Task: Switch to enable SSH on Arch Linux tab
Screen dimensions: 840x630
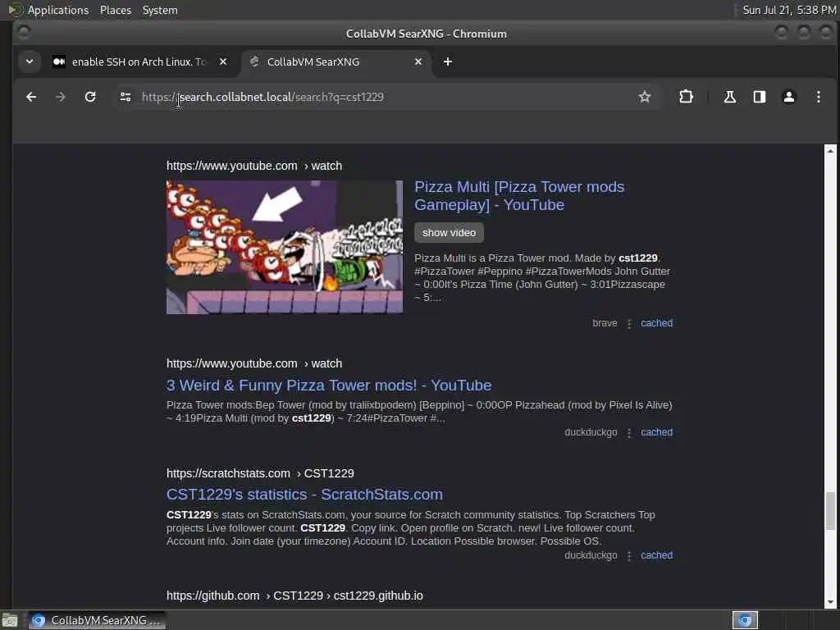Action: (x=140, y=62)
